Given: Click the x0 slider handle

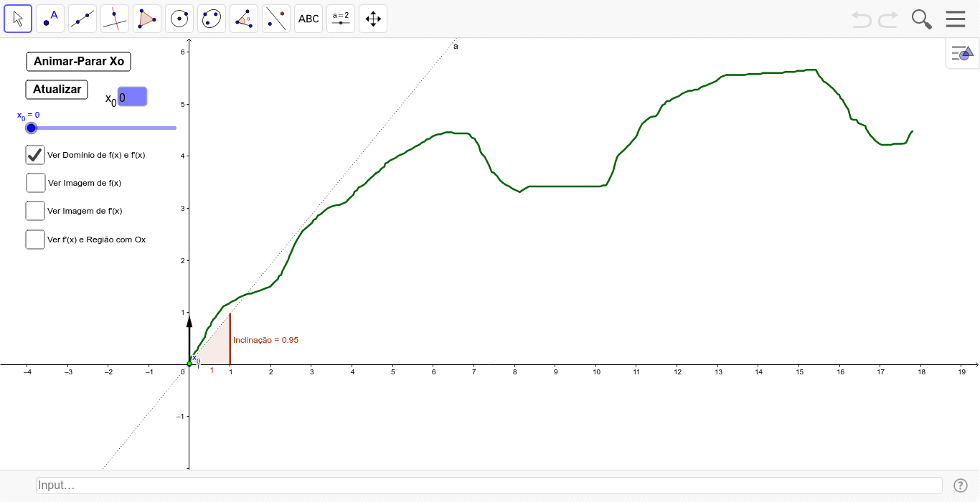Looking at the screenshot, I should click(x=31, y=128).
